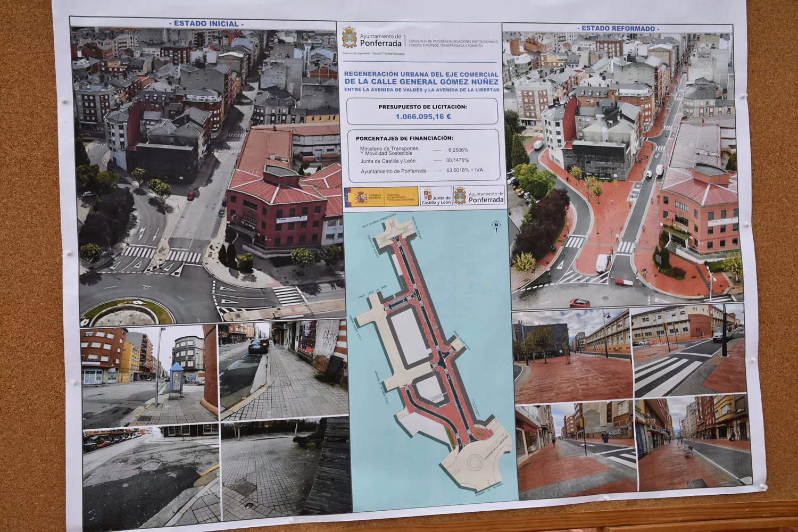This screenshot has width=798, height=532.
Task: Click the Ponferrada crest in the header
Action: point(350,38)
